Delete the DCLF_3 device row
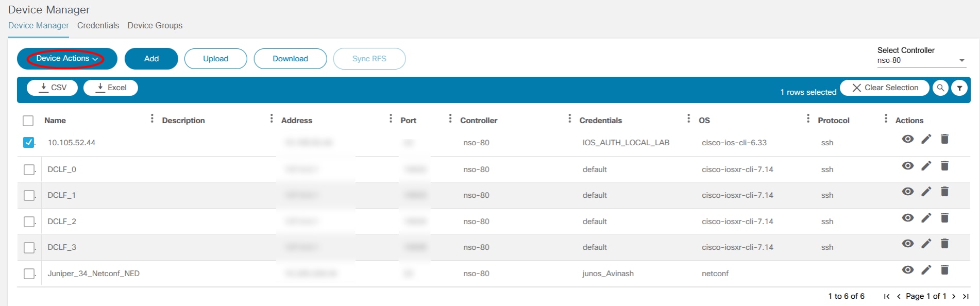The image size is (980, 306). point(944,244)
